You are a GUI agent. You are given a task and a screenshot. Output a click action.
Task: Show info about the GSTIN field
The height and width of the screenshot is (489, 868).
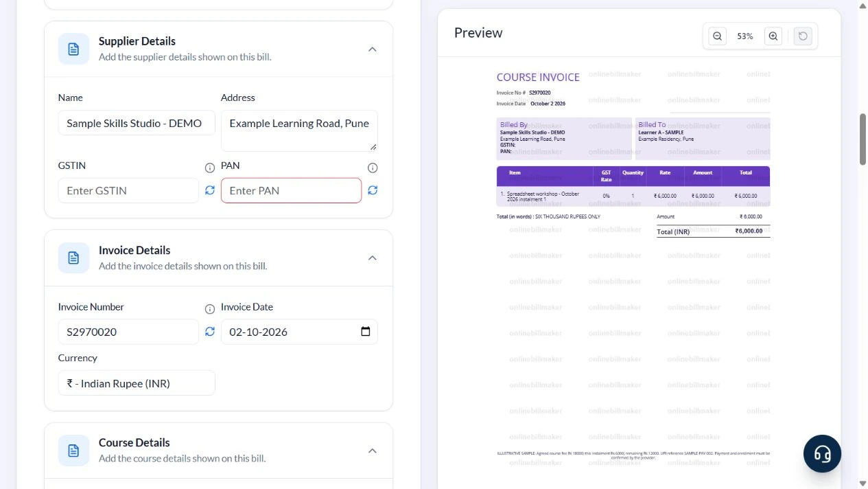click(210, 168)
